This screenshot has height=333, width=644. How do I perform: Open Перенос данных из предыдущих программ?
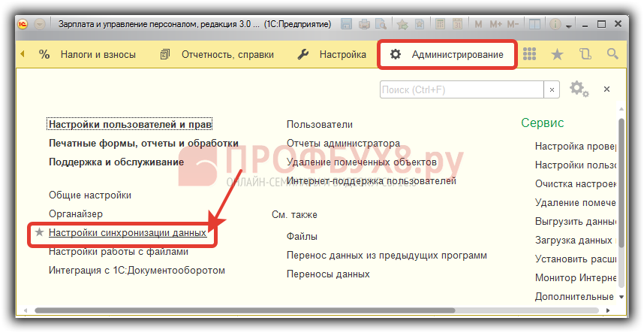387,256
